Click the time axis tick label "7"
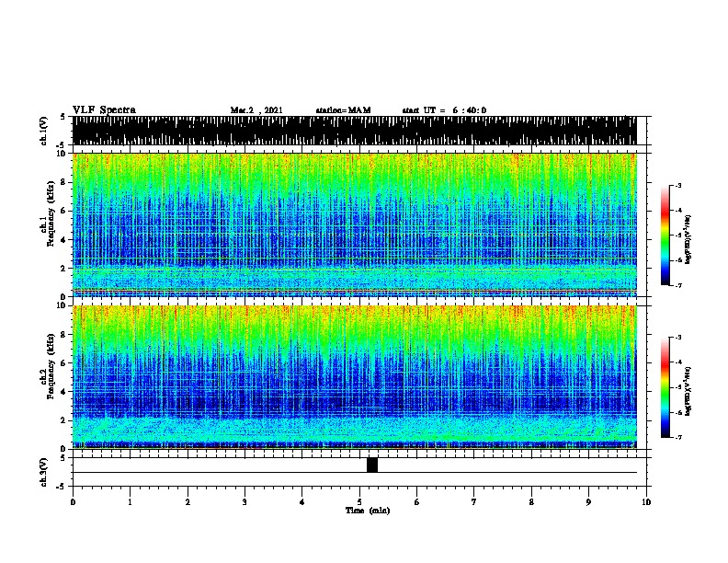728x563 pixels. pos(474,502)
